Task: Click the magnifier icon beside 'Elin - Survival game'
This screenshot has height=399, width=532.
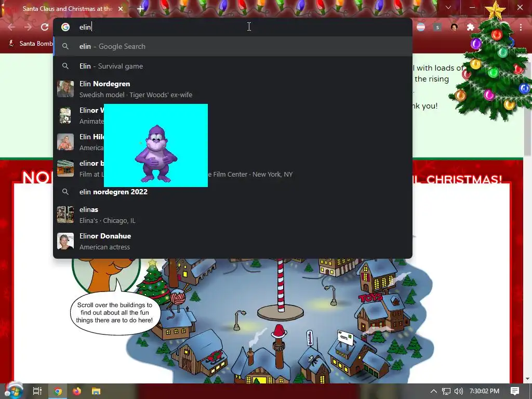Action: [65, 66]
